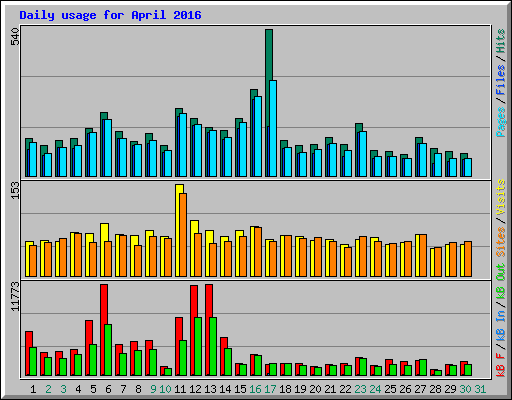Image resolution: width=512 pixels, height=400 pixels.
Task: Click day label 12 on x-axis
Action: (x=195, y=389)
